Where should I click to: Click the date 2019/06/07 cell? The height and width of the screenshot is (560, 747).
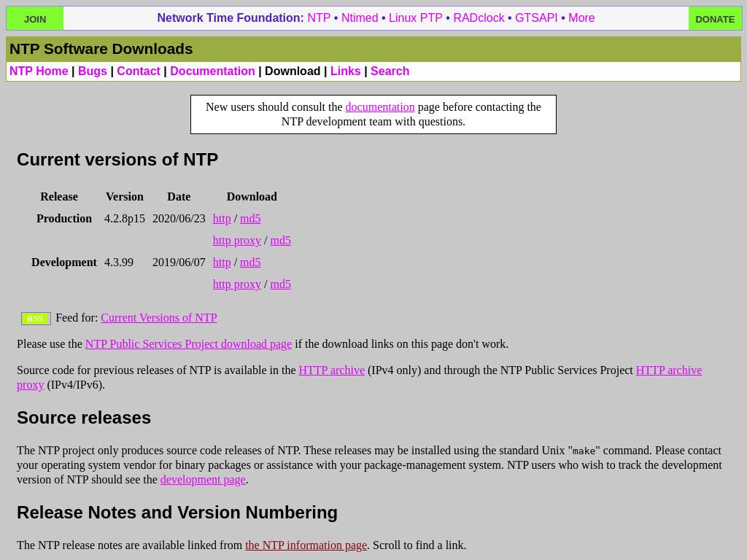[179, 262]
